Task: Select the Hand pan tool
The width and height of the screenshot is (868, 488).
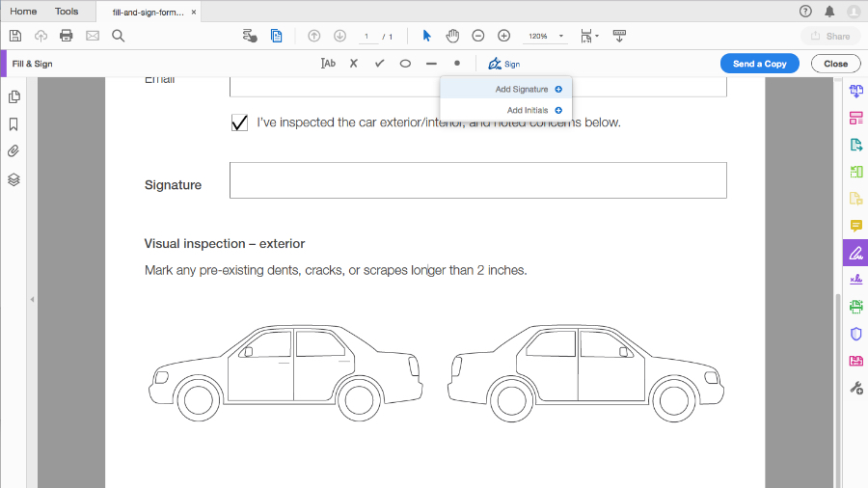Action: pyautogui.click(x=452, y=36)
